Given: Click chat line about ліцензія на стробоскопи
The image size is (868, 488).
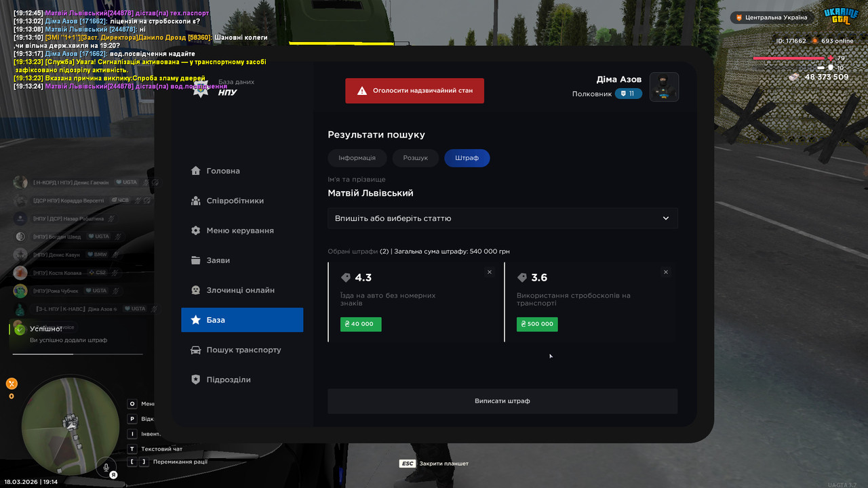Looking at the screenshot, I should click(106, 21).
